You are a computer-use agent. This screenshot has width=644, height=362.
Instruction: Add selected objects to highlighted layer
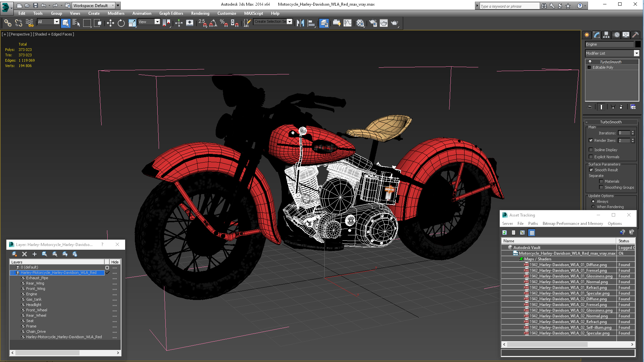[34, 254]
